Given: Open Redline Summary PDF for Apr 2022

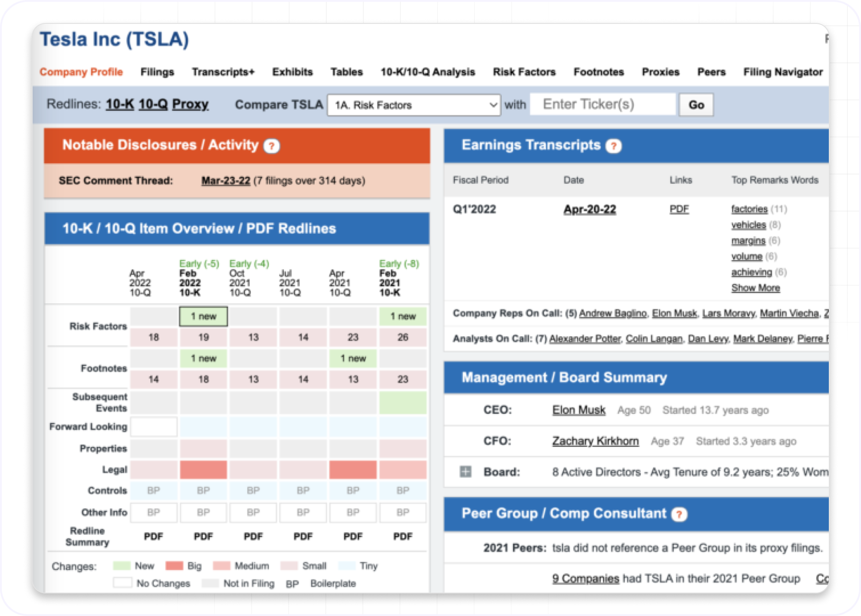Looking at the screenshot, I should pos(154,537).
